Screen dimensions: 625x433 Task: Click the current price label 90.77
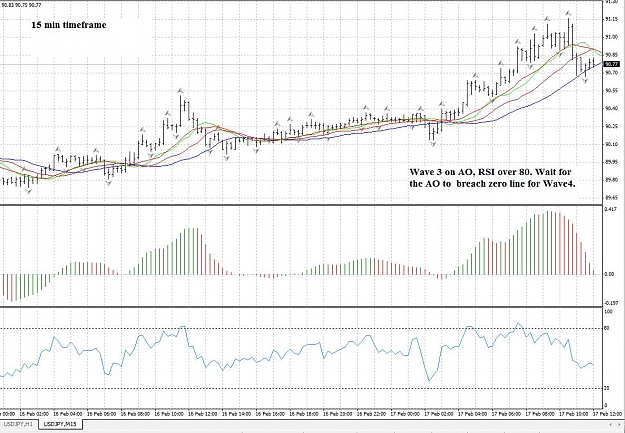click(611, 64)
